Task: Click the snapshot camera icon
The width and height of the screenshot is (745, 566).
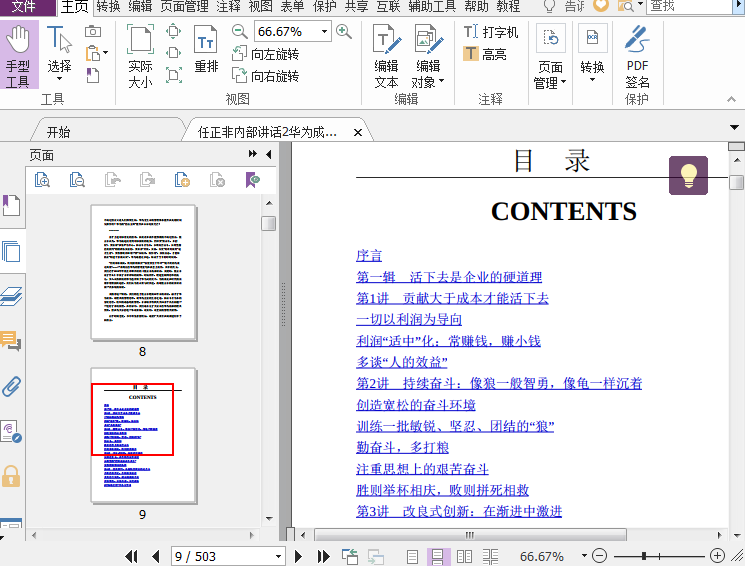Action: (x=93, y=32)
